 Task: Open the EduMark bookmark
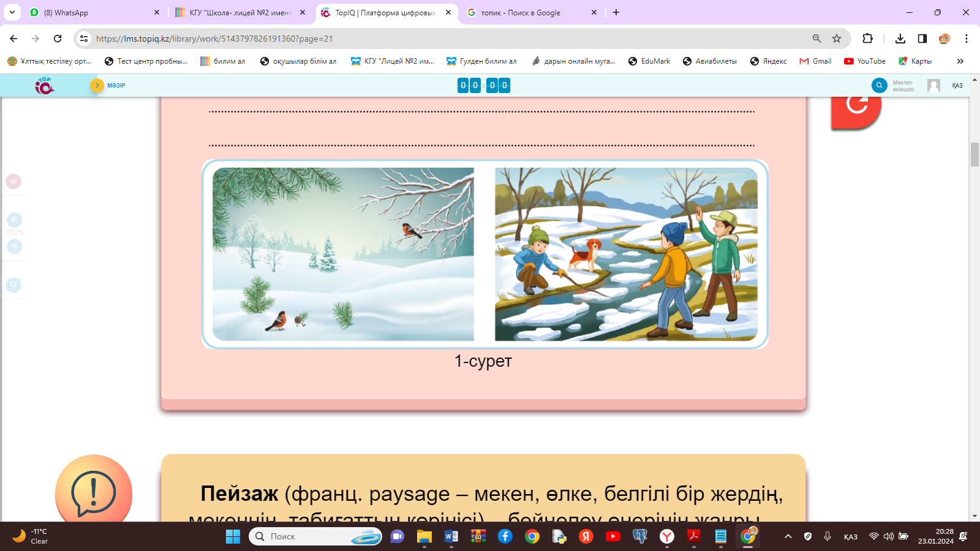tap(649, 61)
